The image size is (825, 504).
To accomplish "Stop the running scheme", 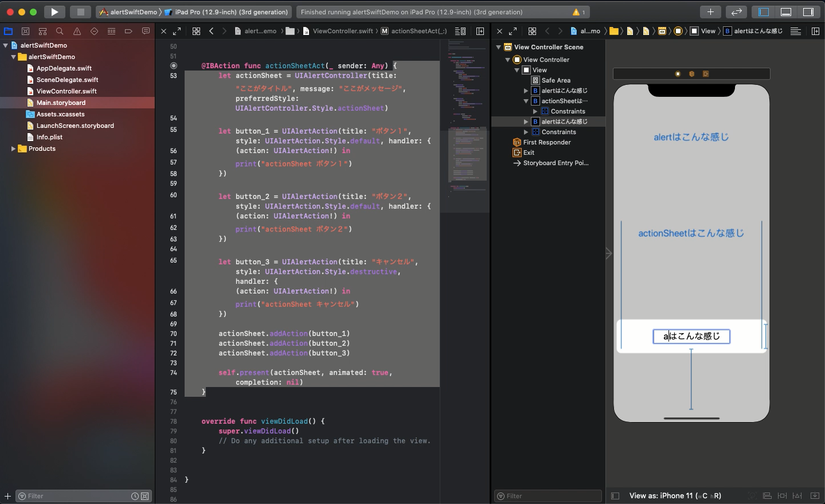I will (x=80, y=12).
